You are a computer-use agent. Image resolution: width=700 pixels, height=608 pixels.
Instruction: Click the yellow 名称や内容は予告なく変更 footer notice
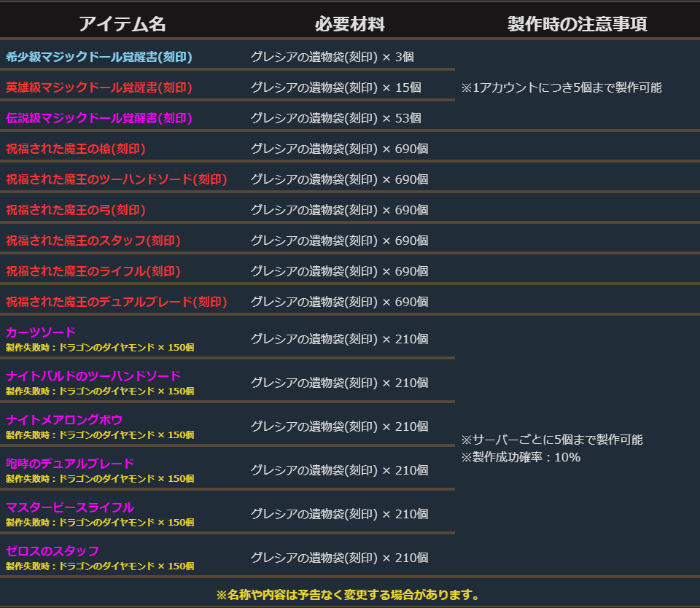point(347,595)
